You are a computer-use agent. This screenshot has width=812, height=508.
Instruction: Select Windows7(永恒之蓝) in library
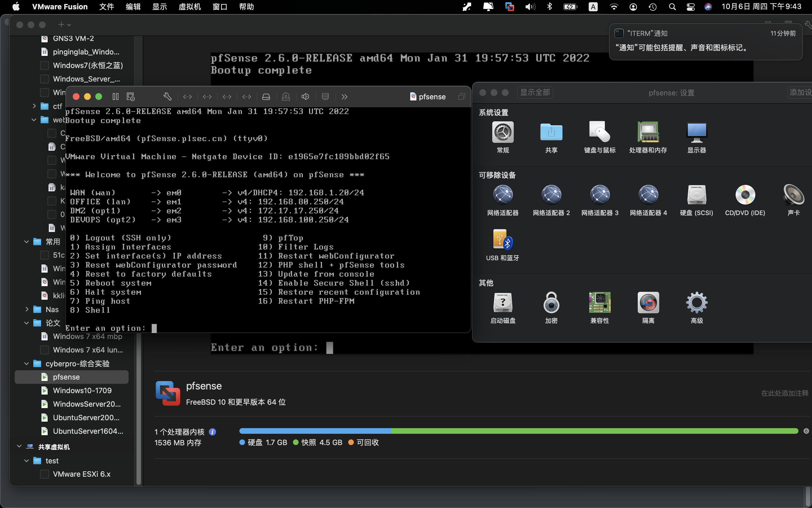(71, 65)
